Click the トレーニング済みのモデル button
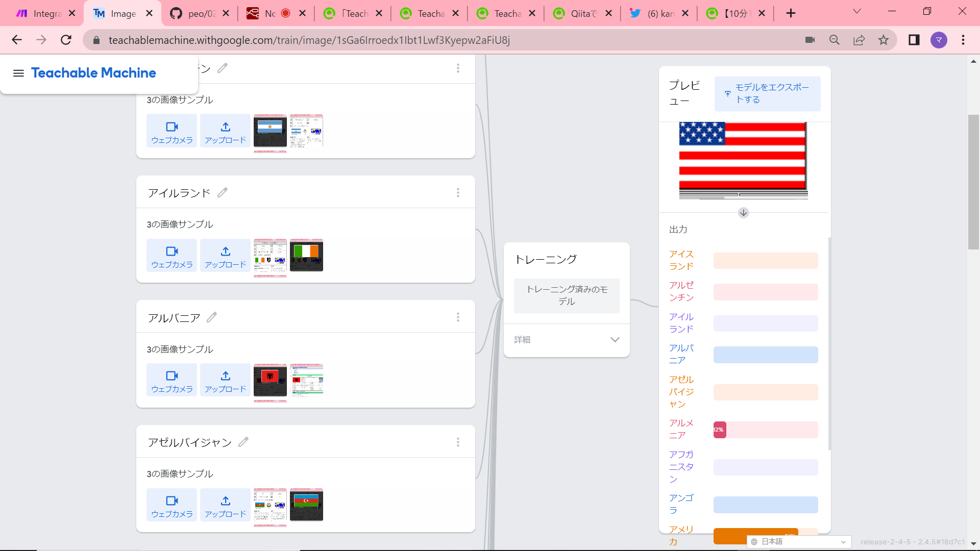The height and width of the screenshot is (551, 980). pyautogui.click(x=567, y=295)
